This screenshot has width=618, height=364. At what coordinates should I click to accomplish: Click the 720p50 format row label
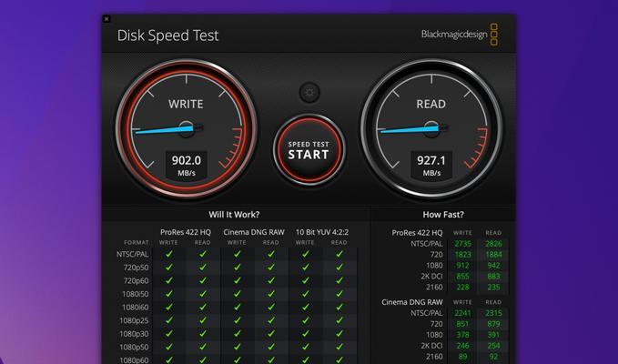pos(136,268)
